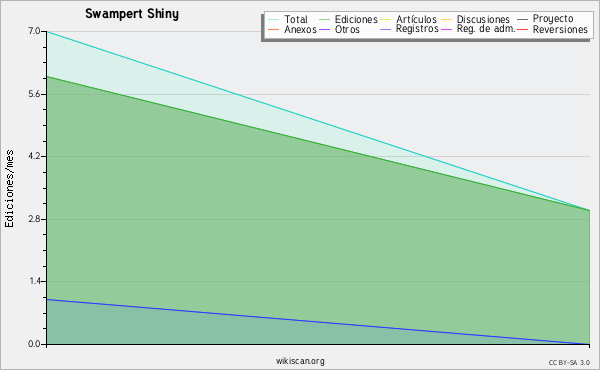Click the 4.2 y-axis tick label
This screenshot has width=600, height=370.
click(34, 156)
